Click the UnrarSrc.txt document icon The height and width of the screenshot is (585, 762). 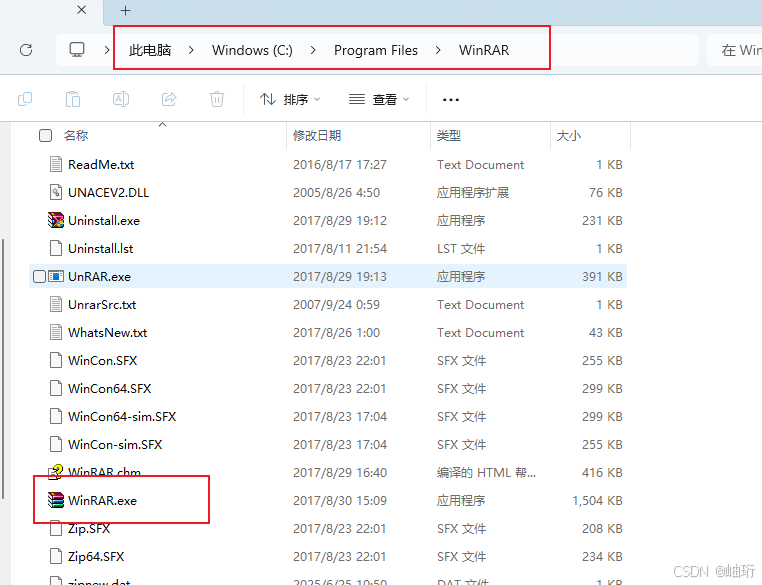(x=56, y=304)
